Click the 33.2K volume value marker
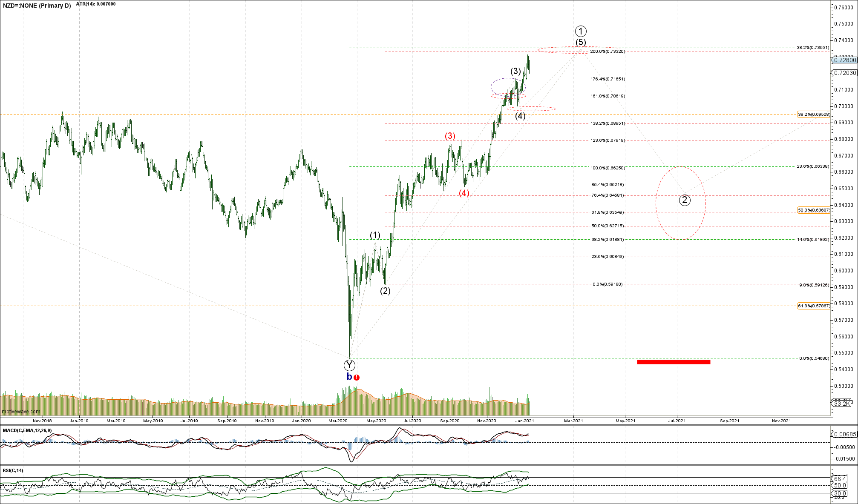The width and height of the screenshot is (858, 504). [842, 403]
